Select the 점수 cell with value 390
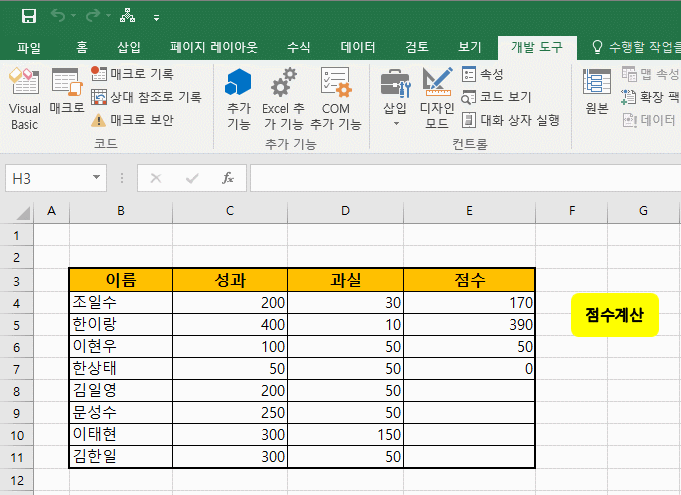681x495 pixels. 469,325
